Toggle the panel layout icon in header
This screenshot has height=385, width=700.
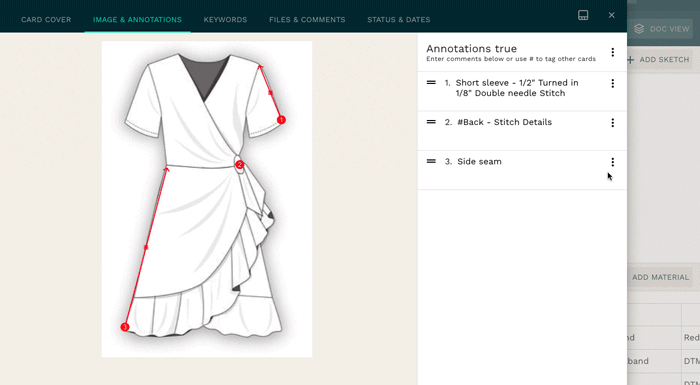(583, 15)
